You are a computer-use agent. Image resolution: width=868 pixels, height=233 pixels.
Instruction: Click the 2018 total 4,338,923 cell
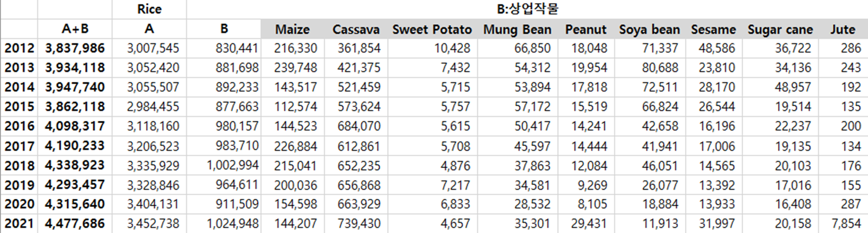pyautogui.click(x=75, y=165)
